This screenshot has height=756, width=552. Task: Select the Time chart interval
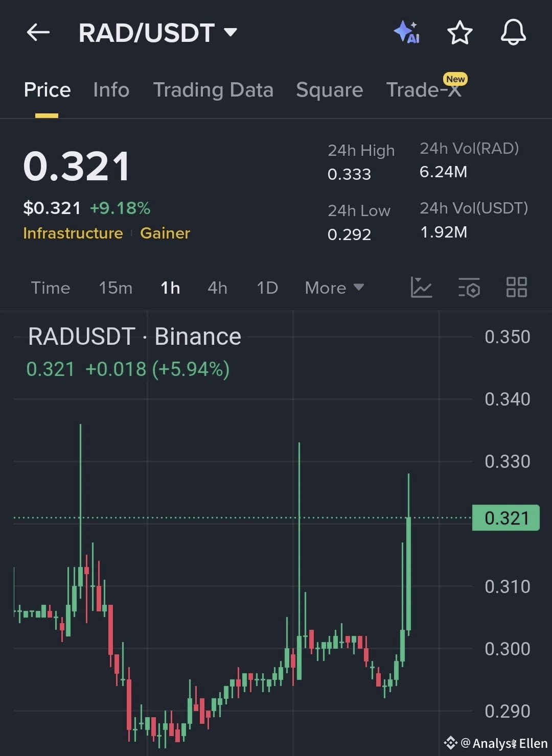51,288
